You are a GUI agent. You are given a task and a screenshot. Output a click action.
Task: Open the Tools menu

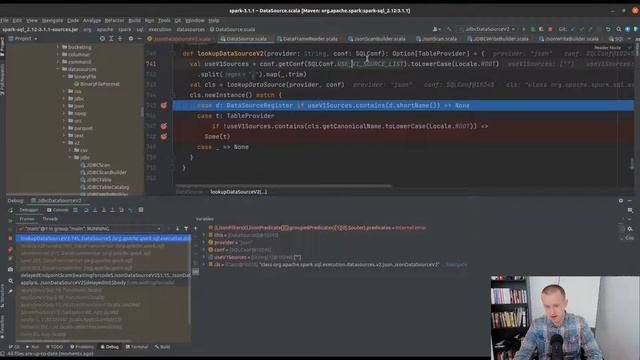point(164,20)
